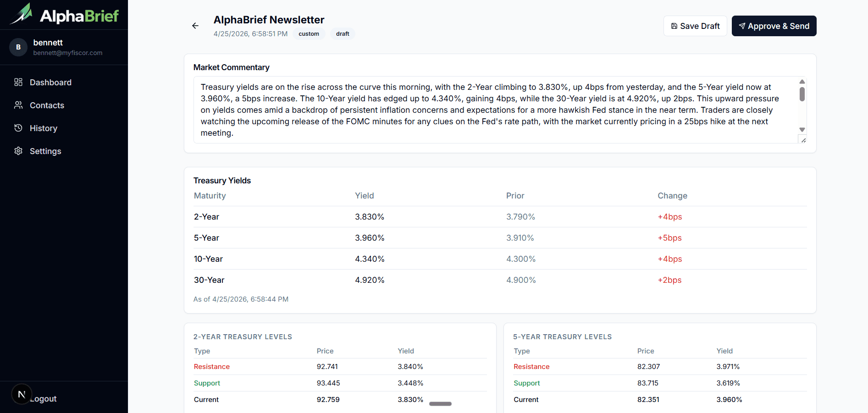Open the Contacts menu item
Viewport: 868px width, 413px height.
pos(47,105)
